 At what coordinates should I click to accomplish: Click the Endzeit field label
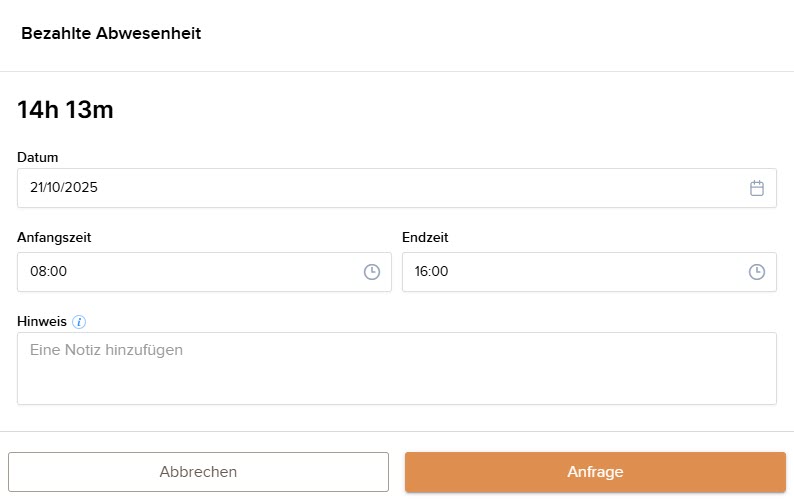coord(426,237)
